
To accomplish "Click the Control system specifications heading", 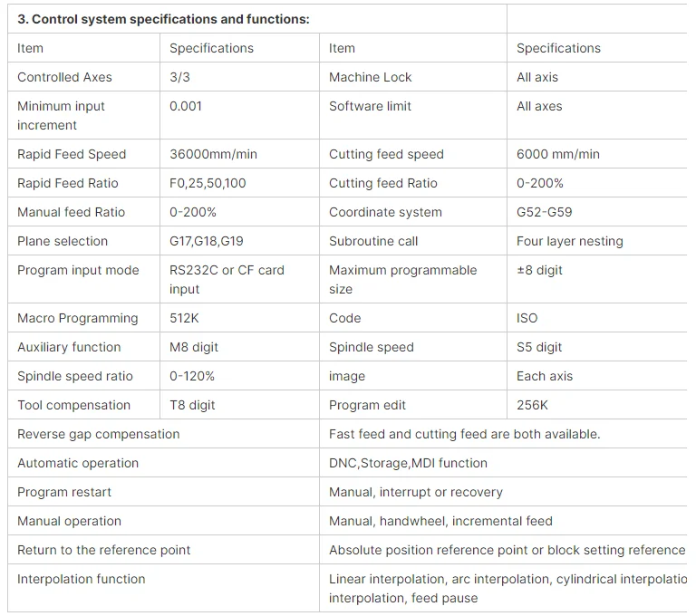I will tap(163, 19).
